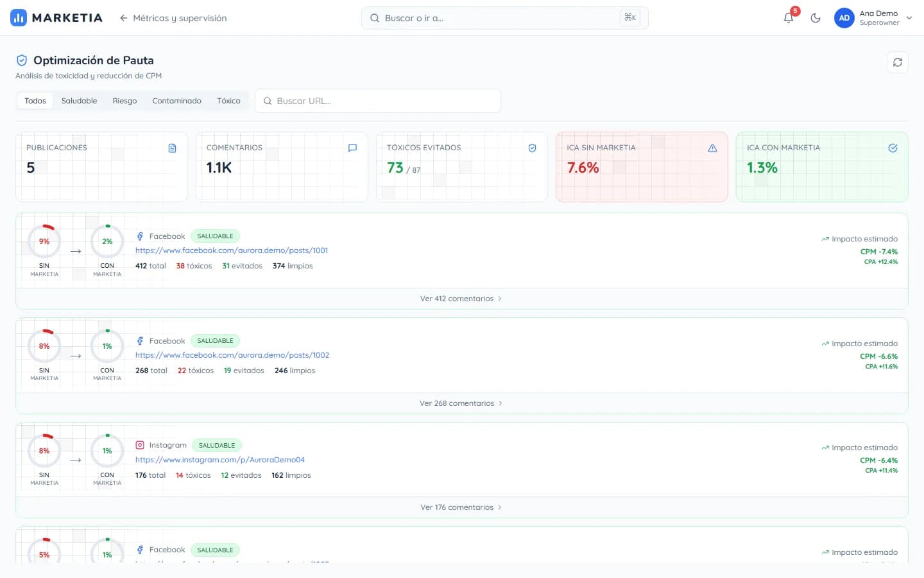This screenshot has height=578, width=924.
Task: Click the trend icon beside Impacto estimado for AuroraDemo04
Action: click(x=825, y=448)
